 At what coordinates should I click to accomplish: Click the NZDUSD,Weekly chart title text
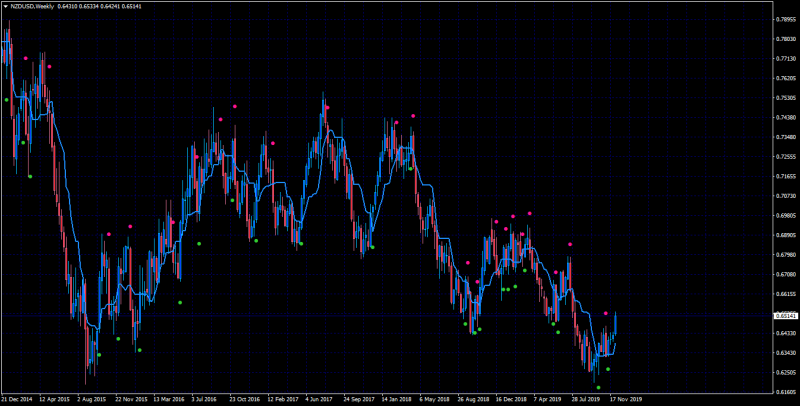32,7
